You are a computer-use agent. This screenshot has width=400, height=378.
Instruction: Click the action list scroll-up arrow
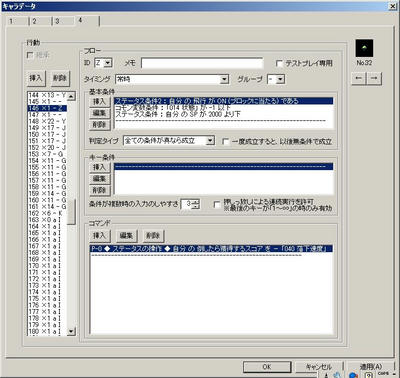tap(71, 96)
